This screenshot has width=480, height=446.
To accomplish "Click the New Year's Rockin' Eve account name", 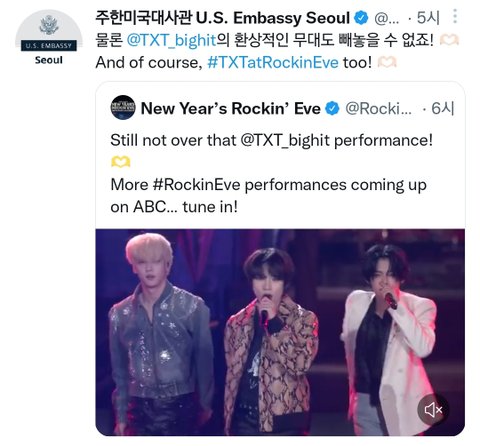I will [230, 108].
